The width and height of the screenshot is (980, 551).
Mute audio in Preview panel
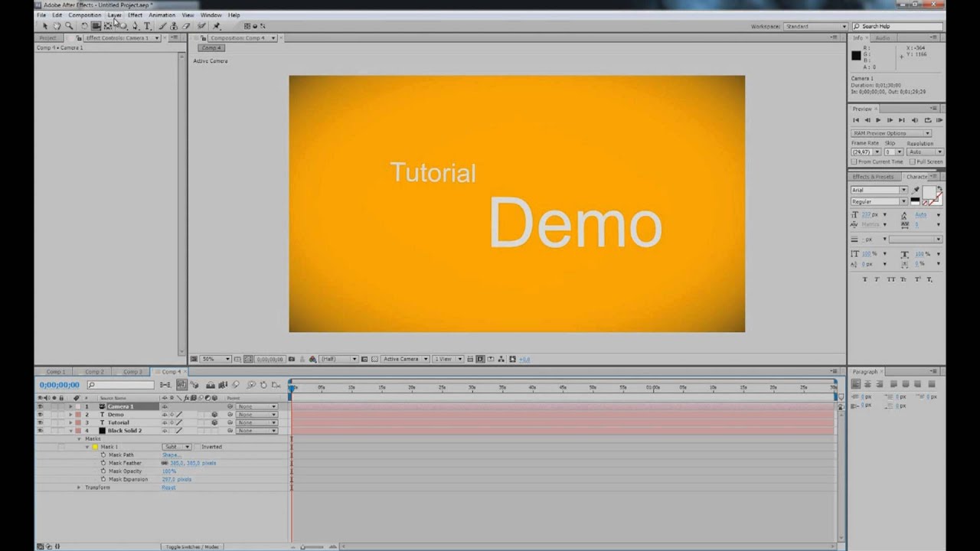(x=914, y=120)
